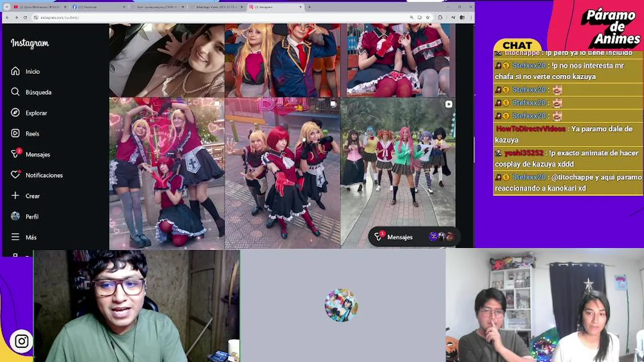
Task: Click chat username HowToDirectvVideos
Action: [x=530, y=129]
